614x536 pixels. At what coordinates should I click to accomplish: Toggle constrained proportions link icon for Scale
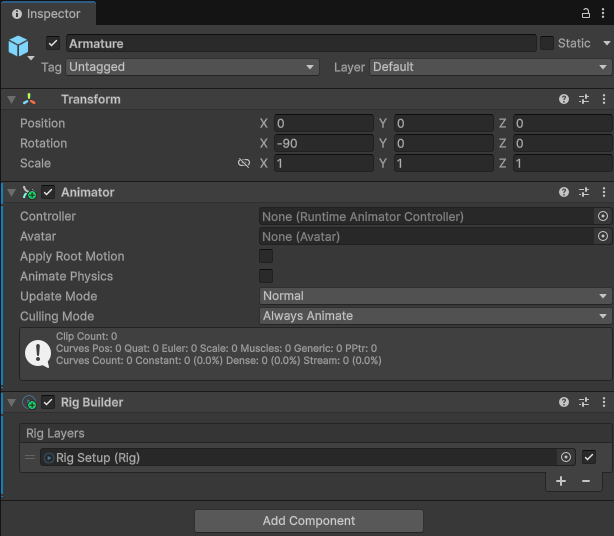tap(244, 163)
